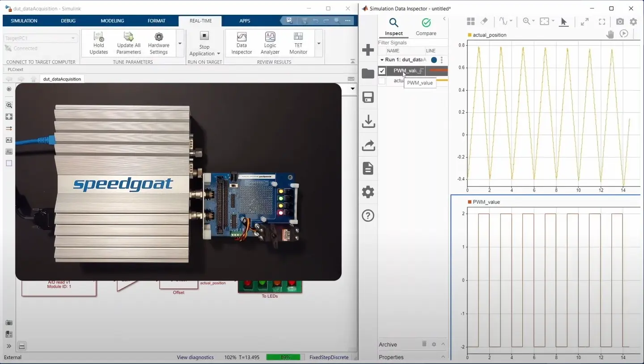Switch to the MODELING ribbon tab
Screen dimensions: 644x364
[x=113, y=21]
